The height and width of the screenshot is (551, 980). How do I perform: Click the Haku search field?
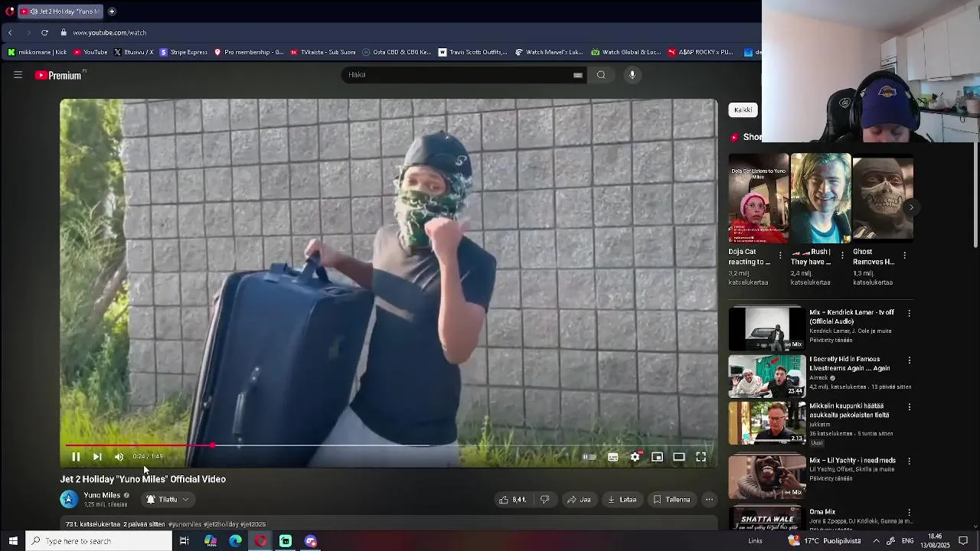(x=456, y=74)
